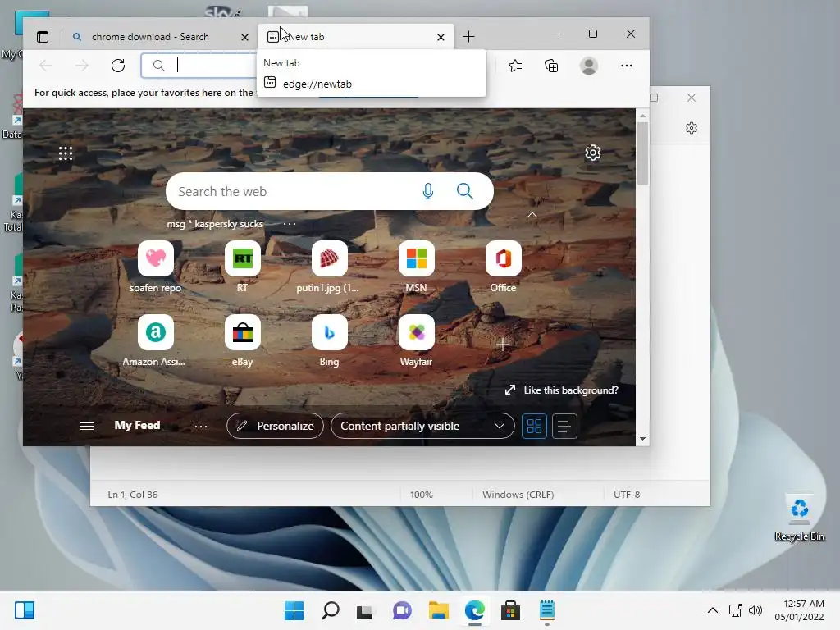
Task: Open the MSN quick link
Action: [416, 267]
